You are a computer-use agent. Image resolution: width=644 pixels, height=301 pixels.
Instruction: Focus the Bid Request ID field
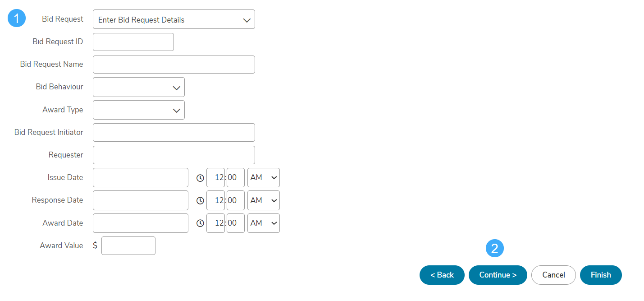(133, 42)
